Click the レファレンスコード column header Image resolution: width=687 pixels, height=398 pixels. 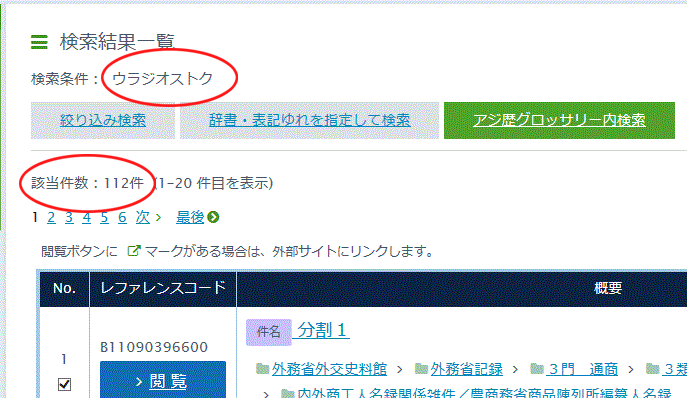[163, 288]
